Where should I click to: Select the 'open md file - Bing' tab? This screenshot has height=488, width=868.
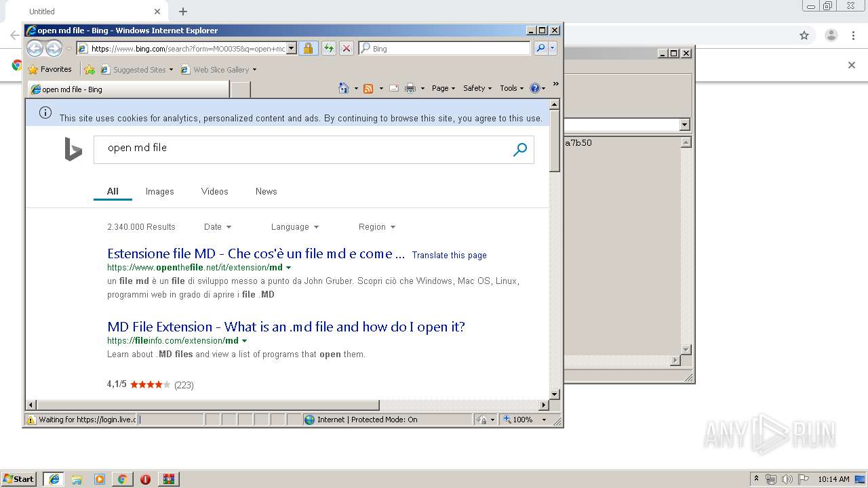(x=128, y=89)
